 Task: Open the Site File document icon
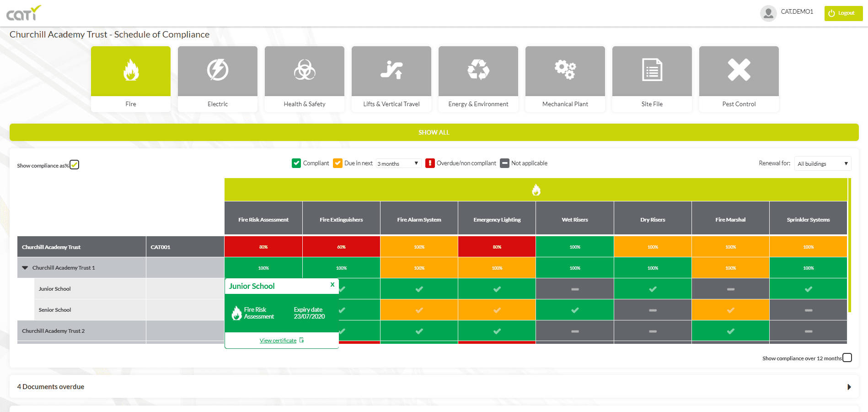pyautogui.click(x=652, y=70)
